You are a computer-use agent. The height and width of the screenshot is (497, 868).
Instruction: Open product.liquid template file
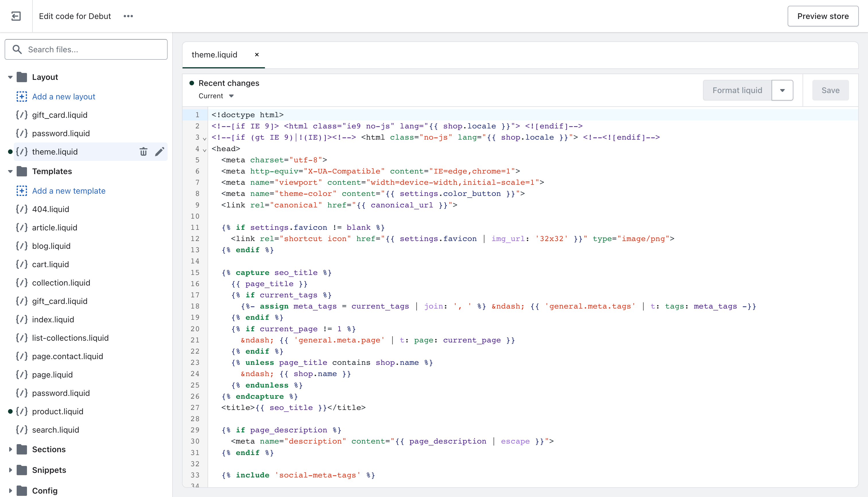tap(58, 412)
